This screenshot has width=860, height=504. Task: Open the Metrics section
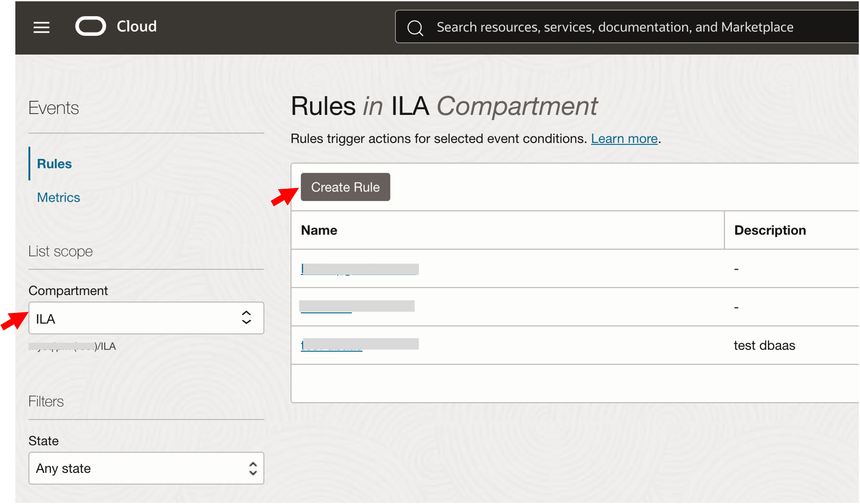coord(58,197)
